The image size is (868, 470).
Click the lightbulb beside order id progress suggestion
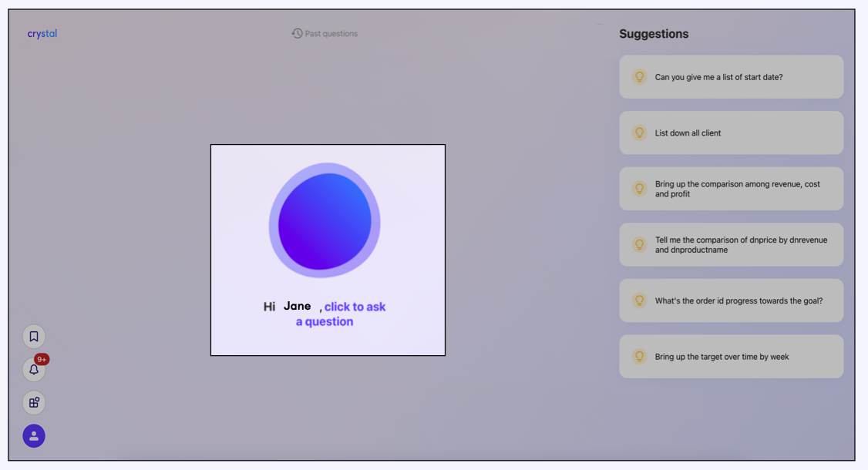639,300
